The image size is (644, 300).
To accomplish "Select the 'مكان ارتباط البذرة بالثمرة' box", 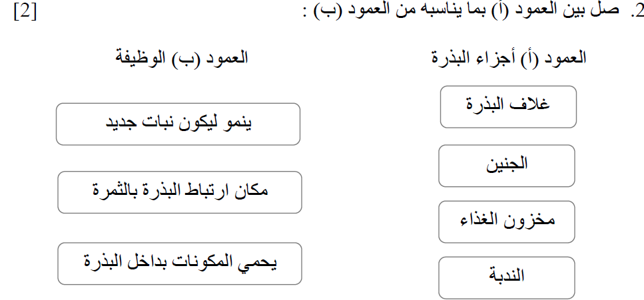I will tap(179, 192).
